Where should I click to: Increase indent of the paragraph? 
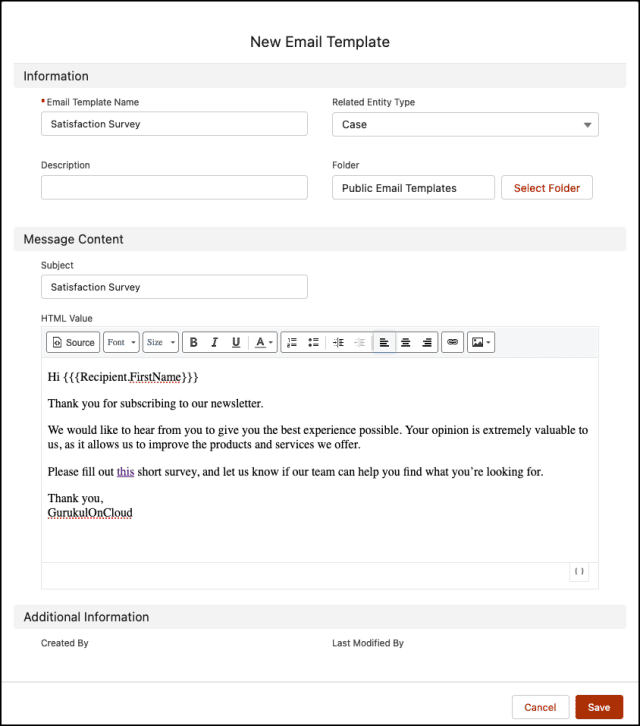point(339,342)
